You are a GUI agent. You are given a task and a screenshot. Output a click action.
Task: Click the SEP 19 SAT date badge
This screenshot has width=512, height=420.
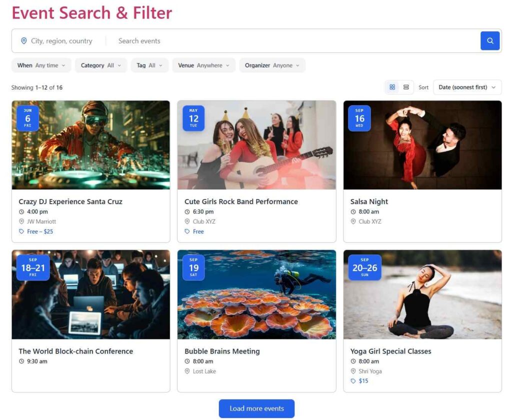pos(193,267)
